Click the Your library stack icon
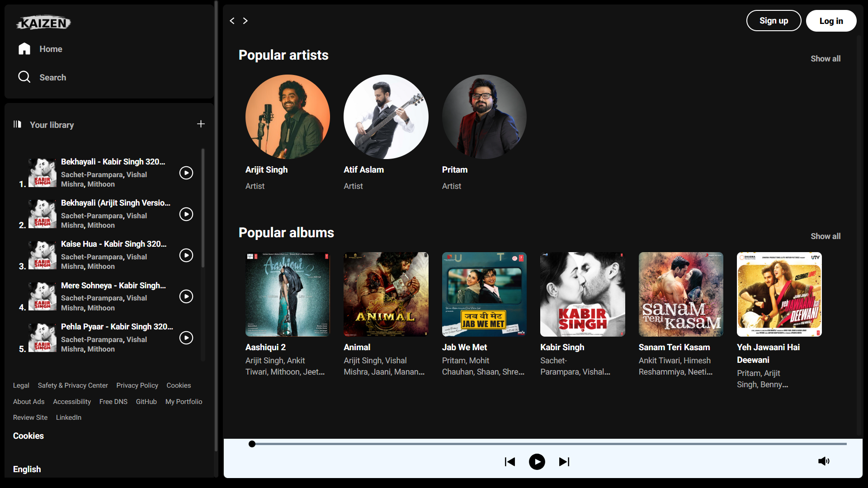 click(17, 124)
